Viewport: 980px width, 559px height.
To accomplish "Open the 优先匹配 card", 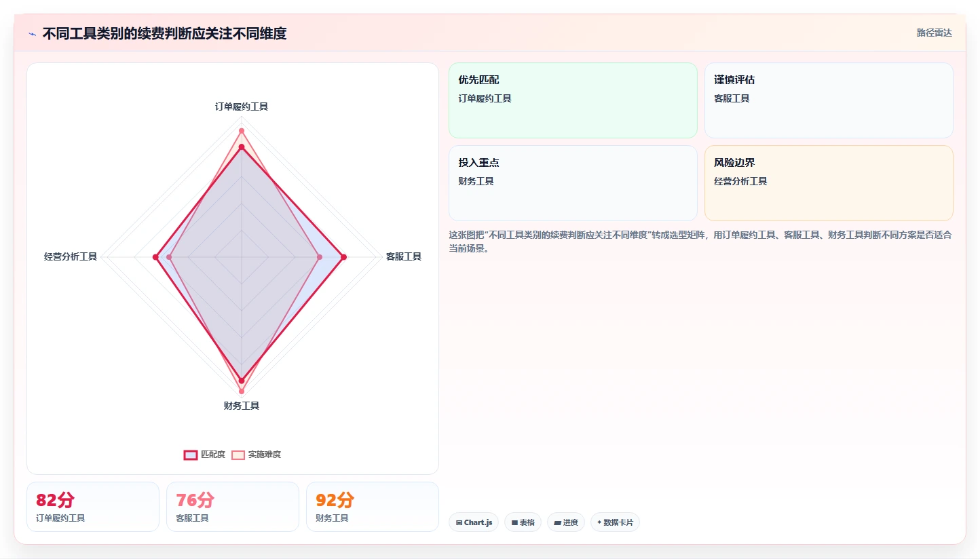I will (573, 100).
